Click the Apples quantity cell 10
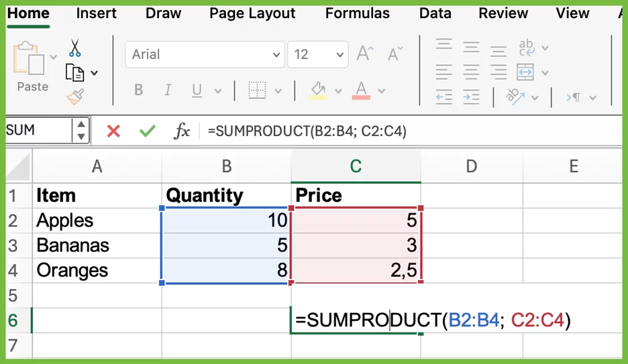Image resolution: width=628 pixels, height=364 pixels. (226, 221)
